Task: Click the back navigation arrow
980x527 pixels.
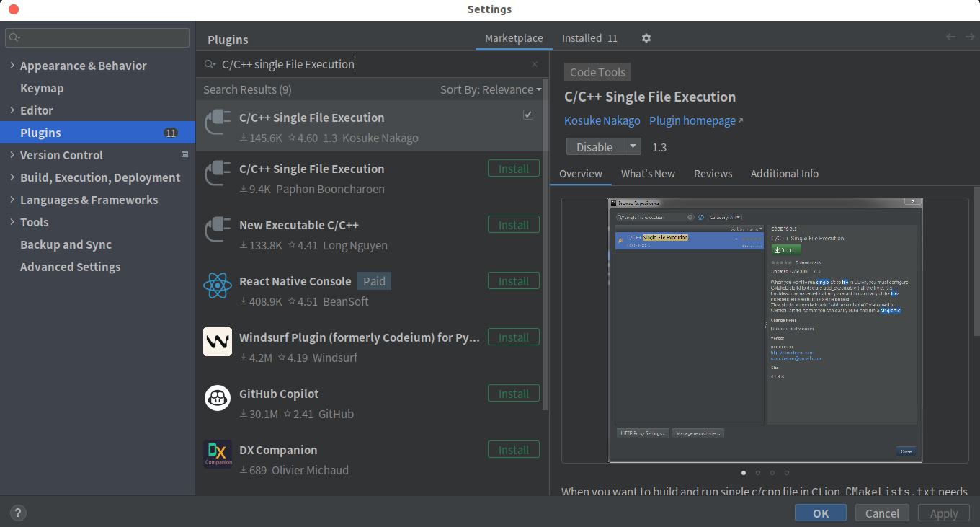Action: (950, 37)
